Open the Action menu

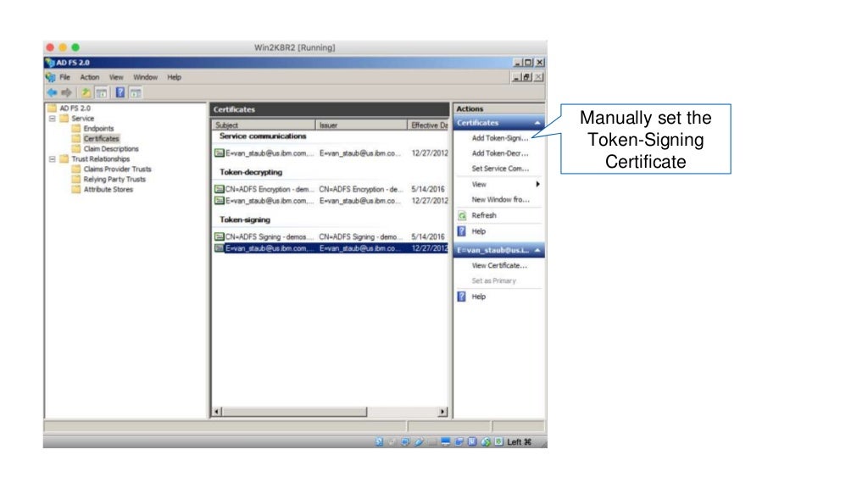click(x=90, y=77)
